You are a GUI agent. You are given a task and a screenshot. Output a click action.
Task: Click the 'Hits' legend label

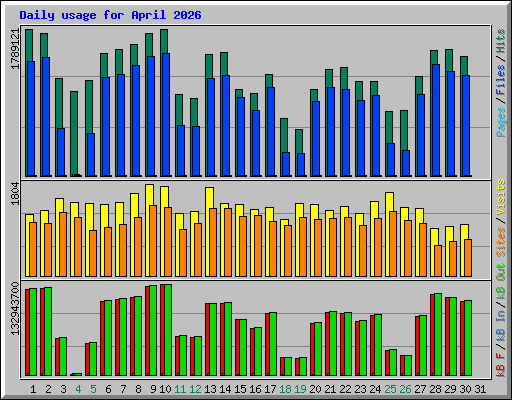pos(501,42)
